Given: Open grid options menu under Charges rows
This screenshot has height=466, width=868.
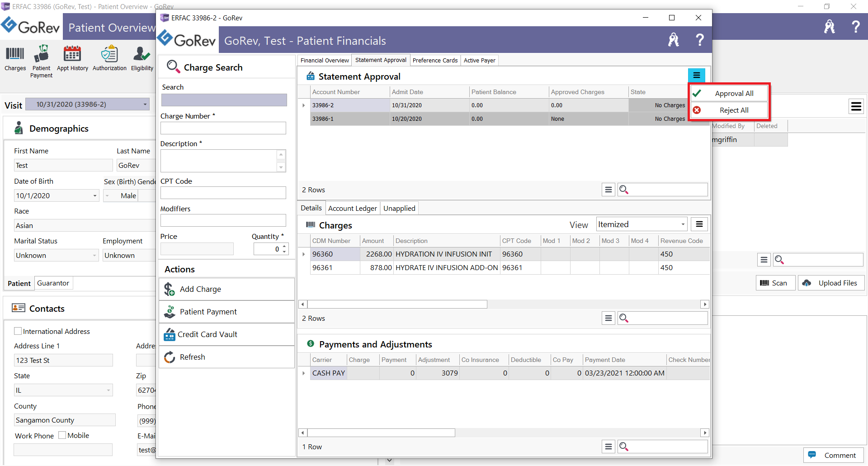Looking at the screenshot, I should [x=609, y=319].
